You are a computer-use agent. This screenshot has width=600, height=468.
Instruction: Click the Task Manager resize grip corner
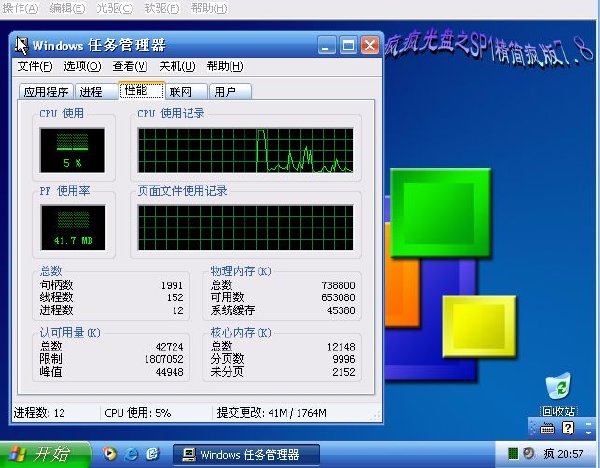(377, 416)
